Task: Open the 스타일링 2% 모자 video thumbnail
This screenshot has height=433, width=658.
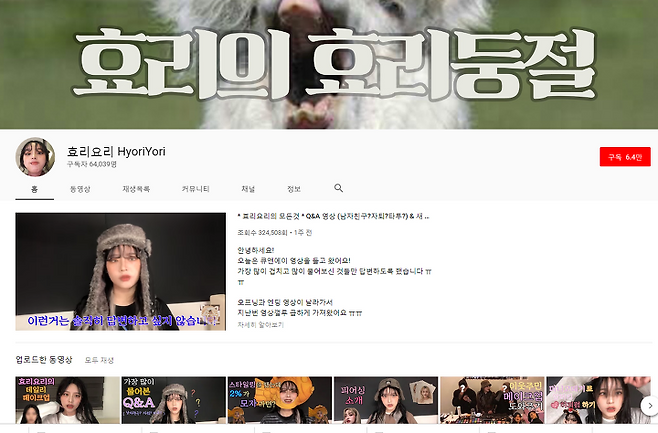Action: 280,400
